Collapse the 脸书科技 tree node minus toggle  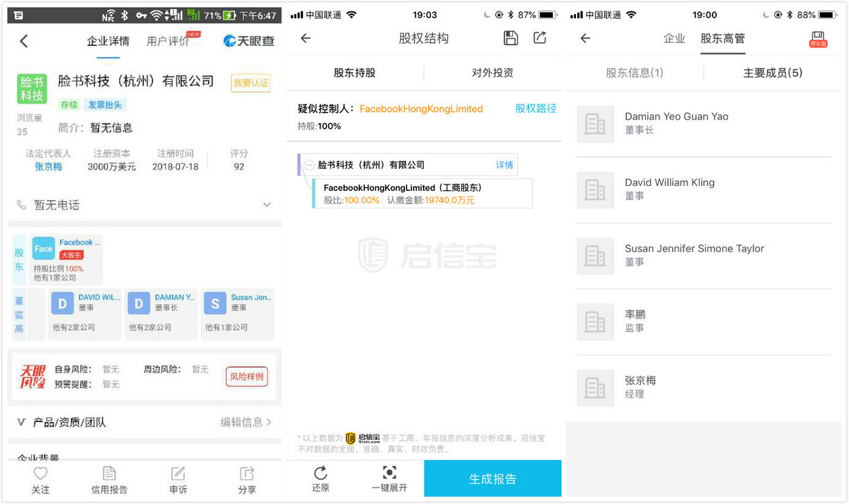[x=309, y=165]
